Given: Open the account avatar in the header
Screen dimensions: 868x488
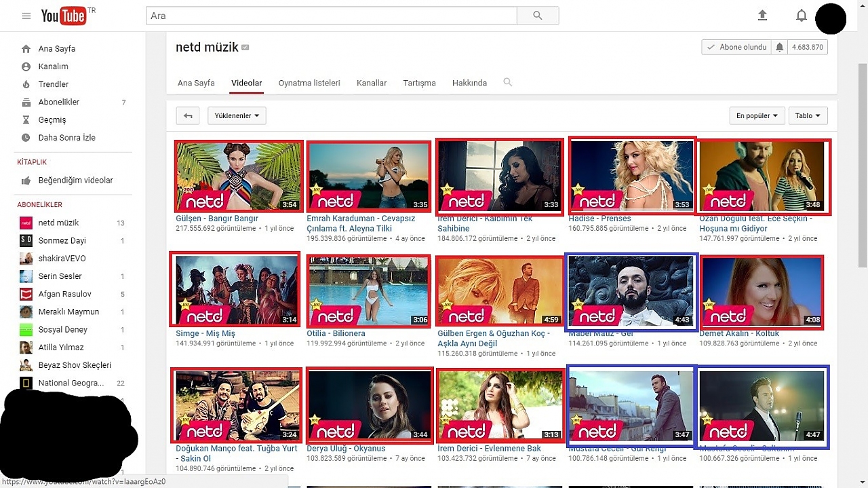Looking at the screenshot, I should (831, 18).
